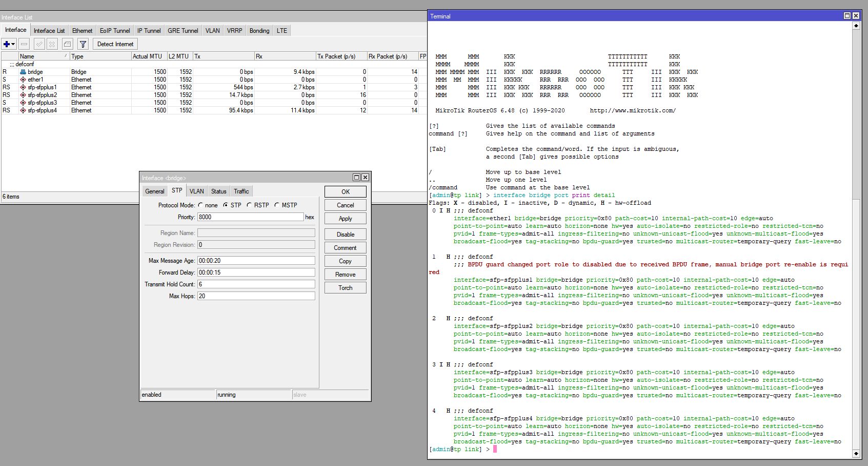The image size is (868, 466).
Task: Open the VRRP tab
Action: click(x=234, y=31)
